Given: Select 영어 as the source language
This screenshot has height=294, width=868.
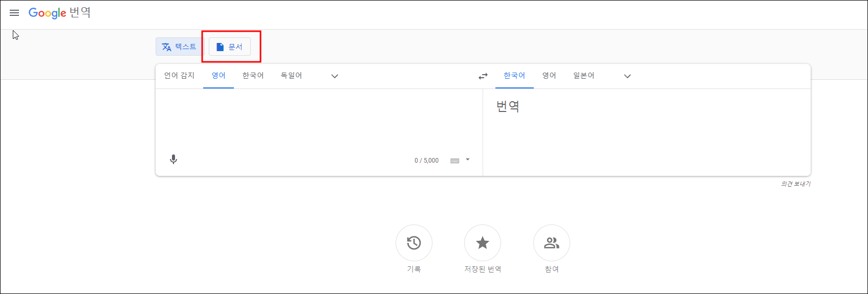Looking at the screenshot, I should coord(219,76).
